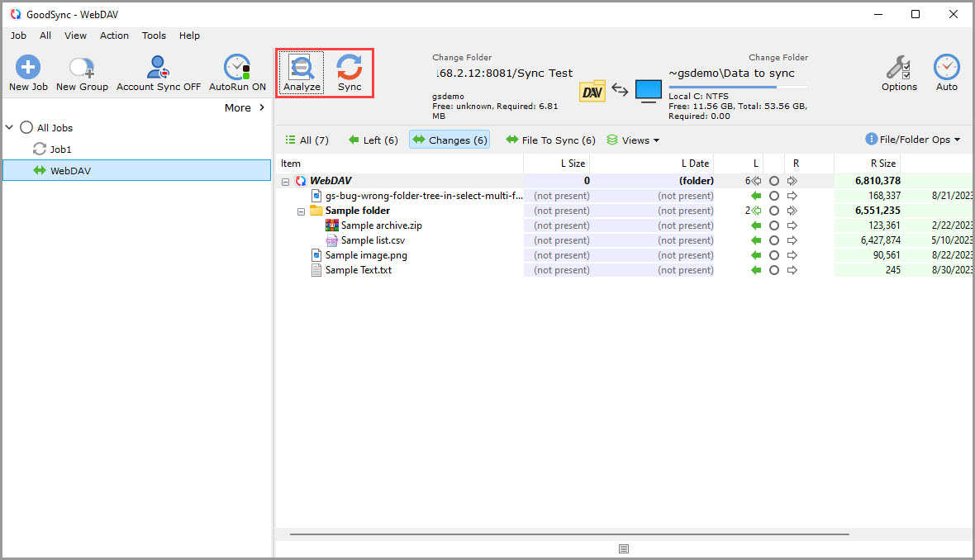Select the All Jobs radio circle
975x560 pixels.
26,127
